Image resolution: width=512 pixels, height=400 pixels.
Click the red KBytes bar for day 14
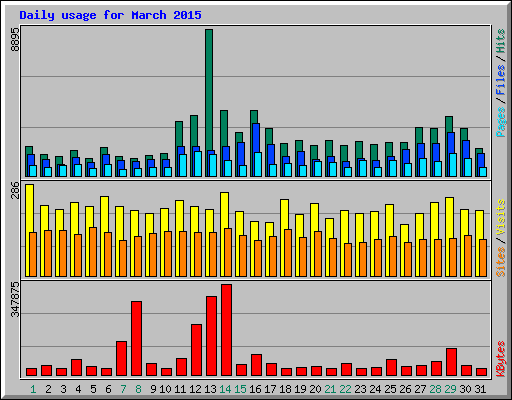click(x=226, y=330)
